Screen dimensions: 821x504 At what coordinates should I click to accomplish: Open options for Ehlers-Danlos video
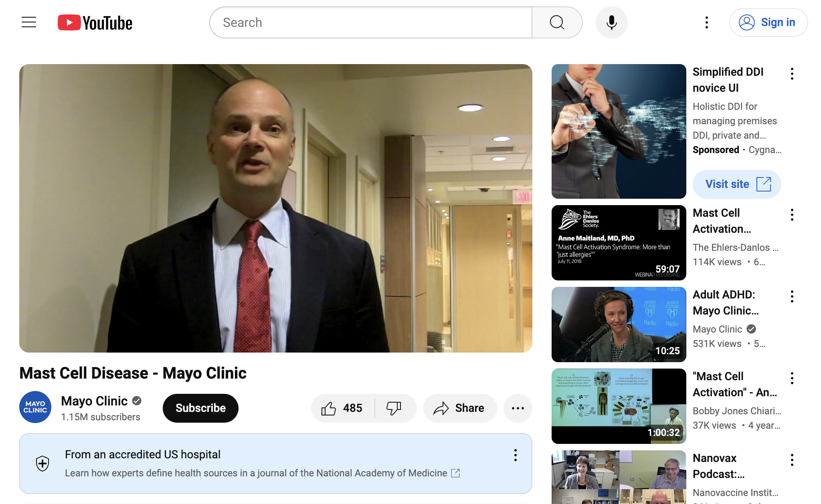click(x=792, y=215)
